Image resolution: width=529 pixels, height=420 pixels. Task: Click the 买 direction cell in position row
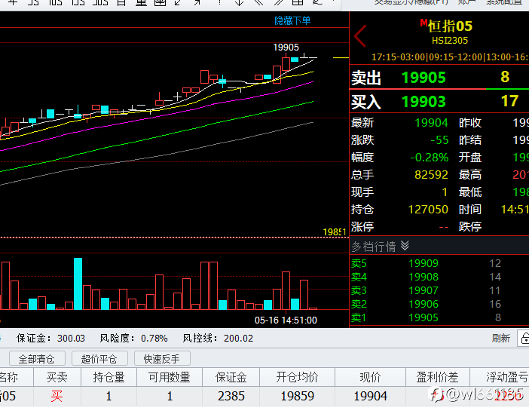(57, 396)
